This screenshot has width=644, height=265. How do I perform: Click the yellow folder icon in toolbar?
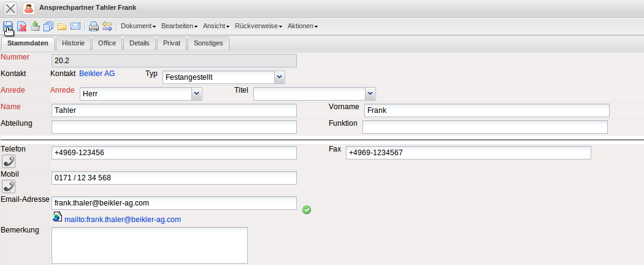62,26
